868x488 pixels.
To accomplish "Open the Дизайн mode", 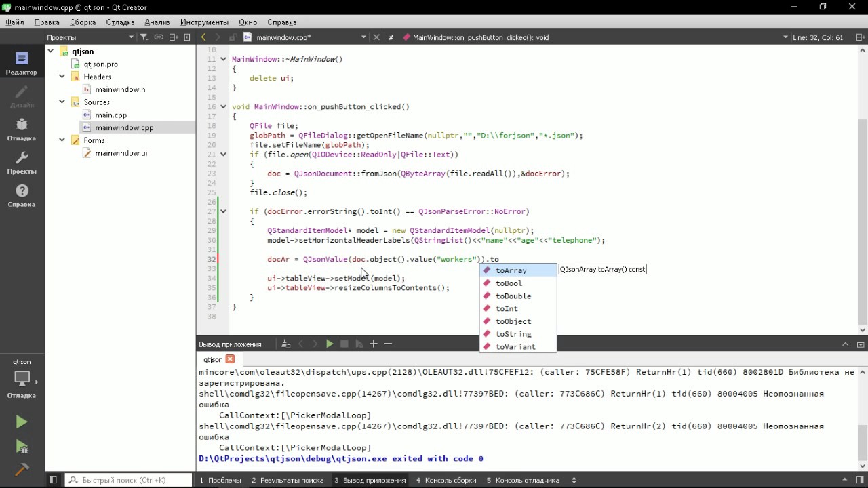I will tap(22, 96).
